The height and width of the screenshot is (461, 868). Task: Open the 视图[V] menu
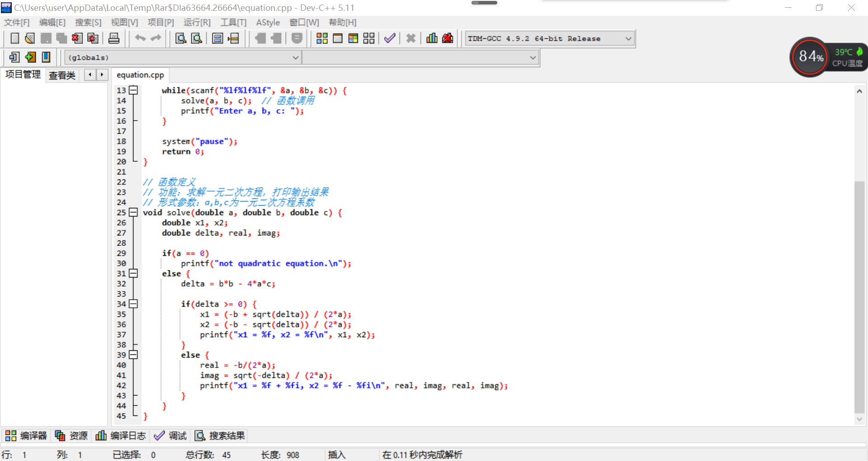(x=124, y=23)
